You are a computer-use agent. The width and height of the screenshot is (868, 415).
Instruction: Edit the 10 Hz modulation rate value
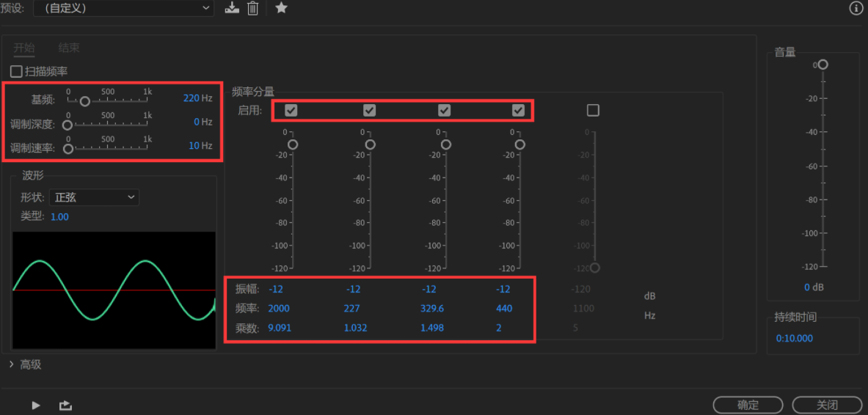[x=194, y=145]
